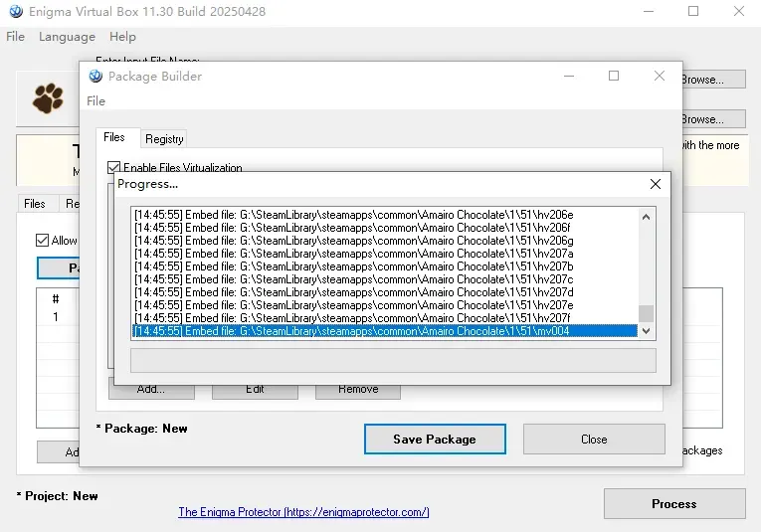
Task: Click the Save Package button
Action: [435, 440]
